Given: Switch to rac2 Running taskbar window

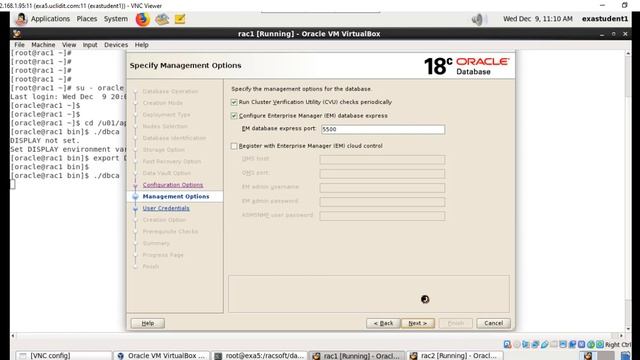Looking at the screenshot, I should [x=455, y=356].
